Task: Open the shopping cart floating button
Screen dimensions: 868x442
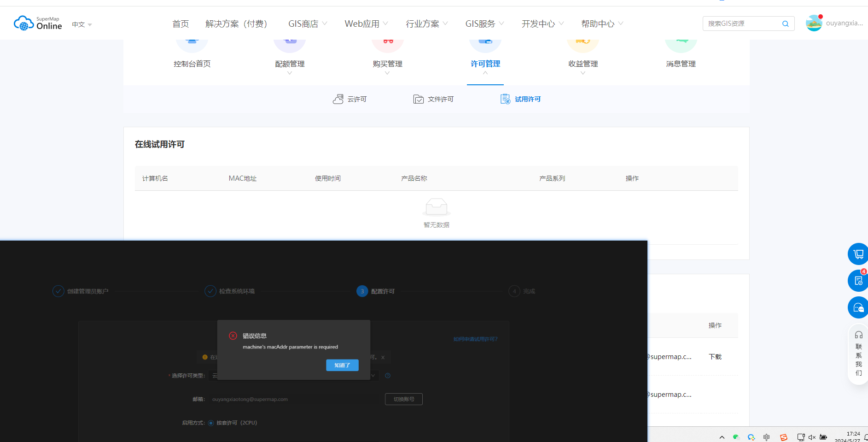Action: point(858,254)
